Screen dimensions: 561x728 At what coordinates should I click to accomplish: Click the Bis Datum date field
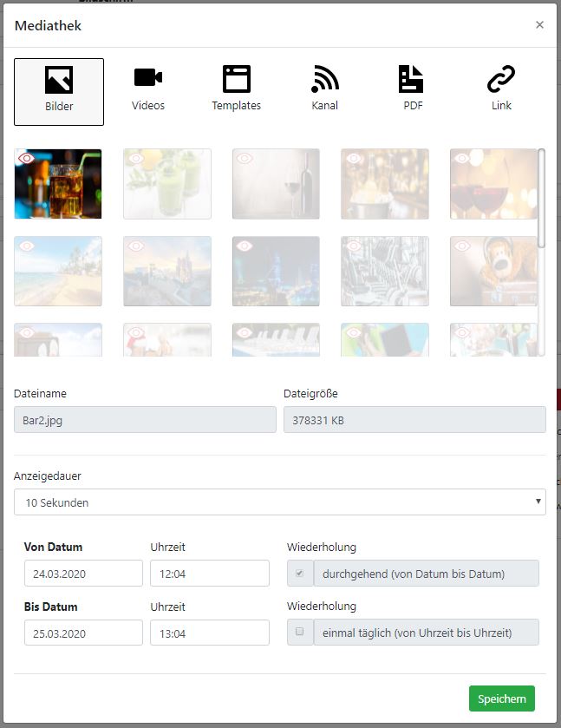[x=83, y=633]
